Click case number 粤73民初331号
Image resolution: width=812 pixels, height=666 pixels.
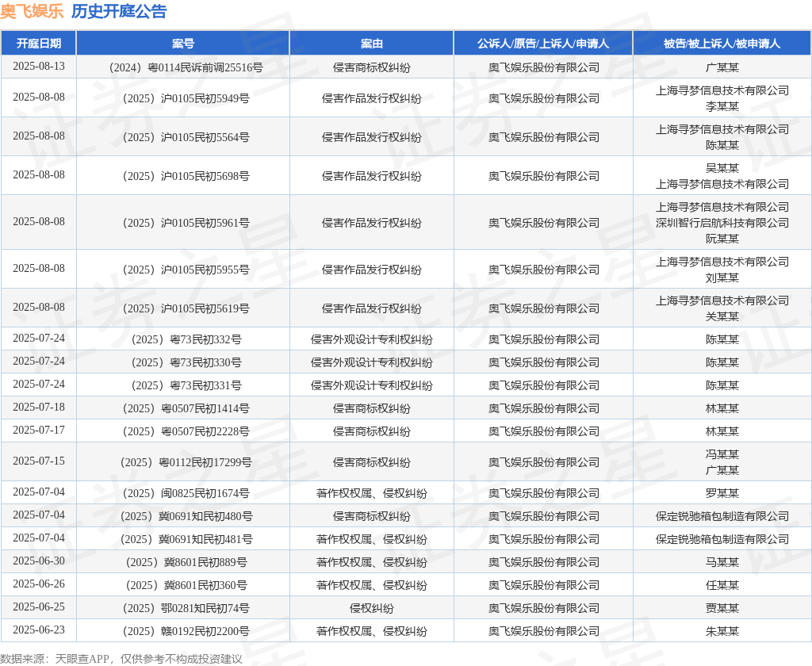tap(206, 385)
